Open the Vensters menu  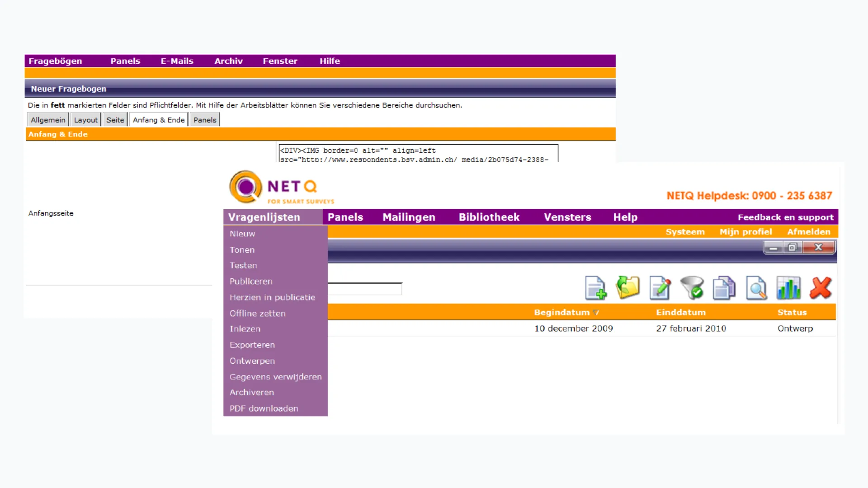pyautogui.click(x=567, y=217)
